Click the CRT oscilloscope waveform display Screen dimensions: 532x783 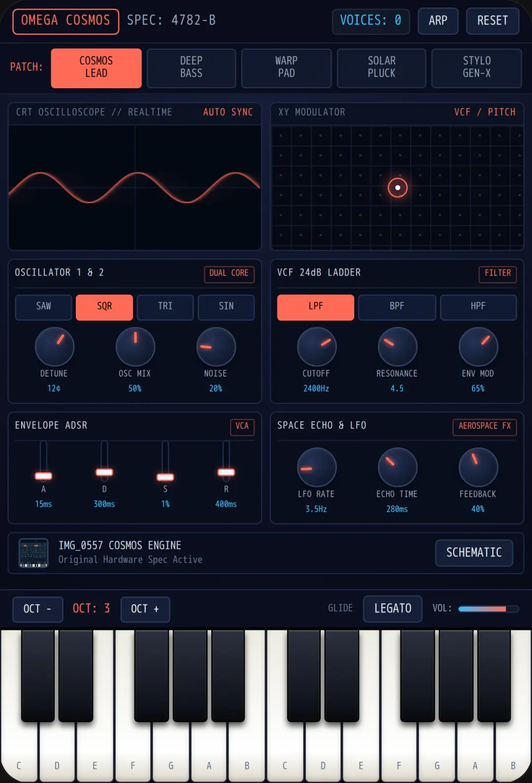134,188
